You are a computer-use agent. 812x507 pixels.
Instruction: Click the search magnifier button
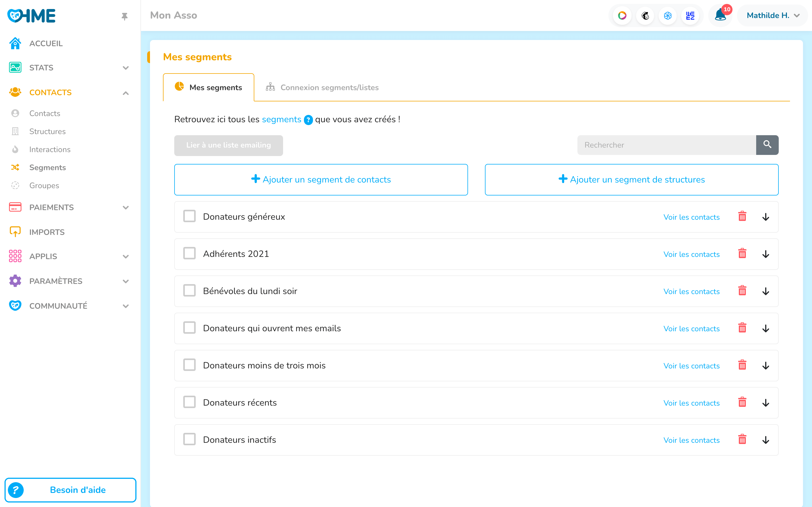(x=767, y=145)
